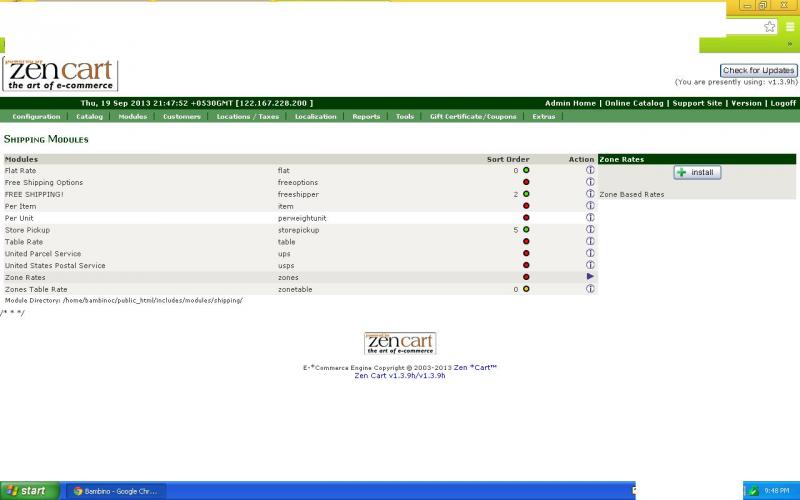Select the United States Postal Service row
This screenshot has height=500, width=800.
(x=301, y=265)
